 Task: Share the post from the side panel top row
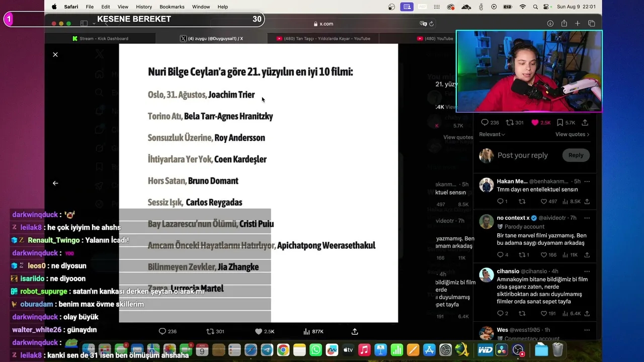coord(585,122)
